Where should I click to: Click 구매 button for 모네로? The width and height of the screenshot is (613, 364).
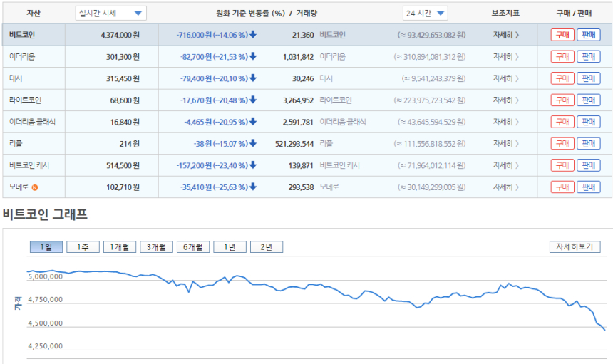(x=562, y=187)
